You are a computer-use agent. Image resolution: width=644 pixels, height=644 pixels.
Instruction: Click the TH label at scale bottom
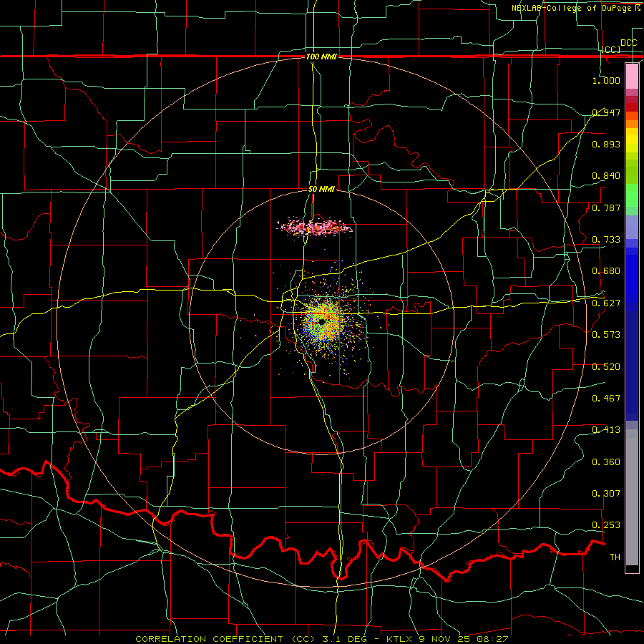[x=615, y=557]
